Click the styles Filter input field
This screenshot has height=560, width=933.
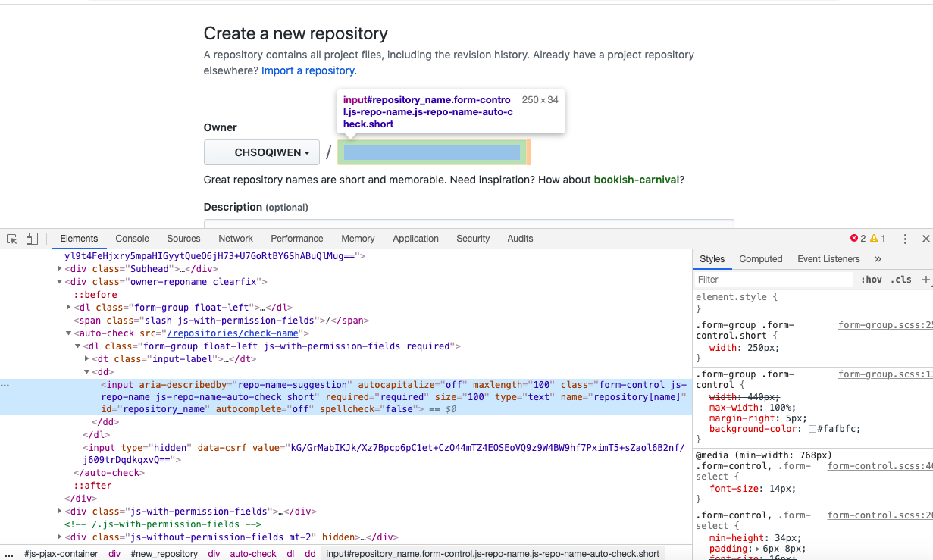773,280
